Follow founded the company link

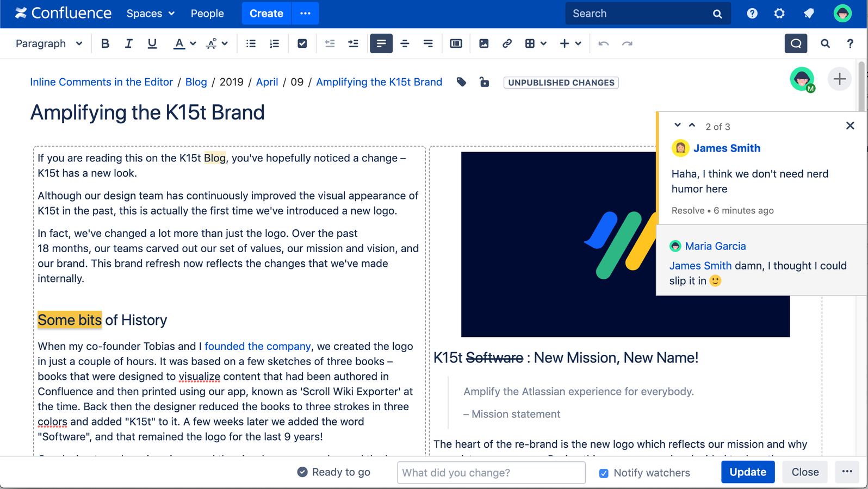(x=258, y=346)
